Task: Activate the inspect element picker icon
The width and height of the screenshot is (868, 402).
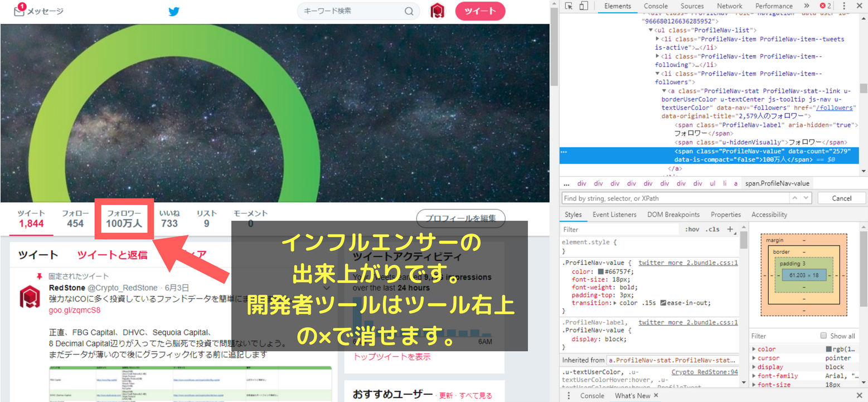Action: (569, 6)
